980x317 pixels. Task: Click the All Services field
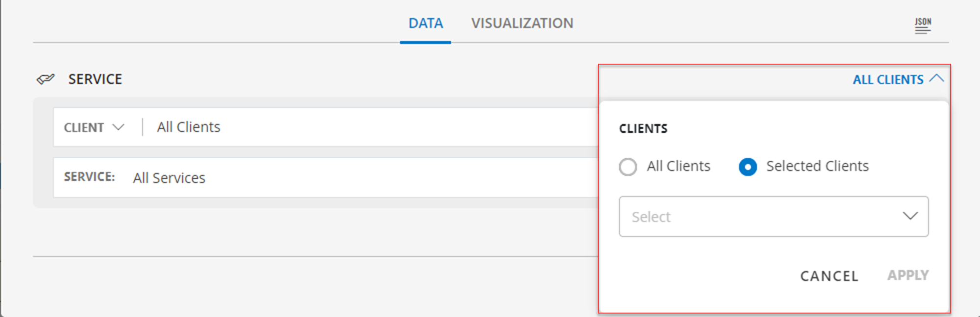click(169, 177)
